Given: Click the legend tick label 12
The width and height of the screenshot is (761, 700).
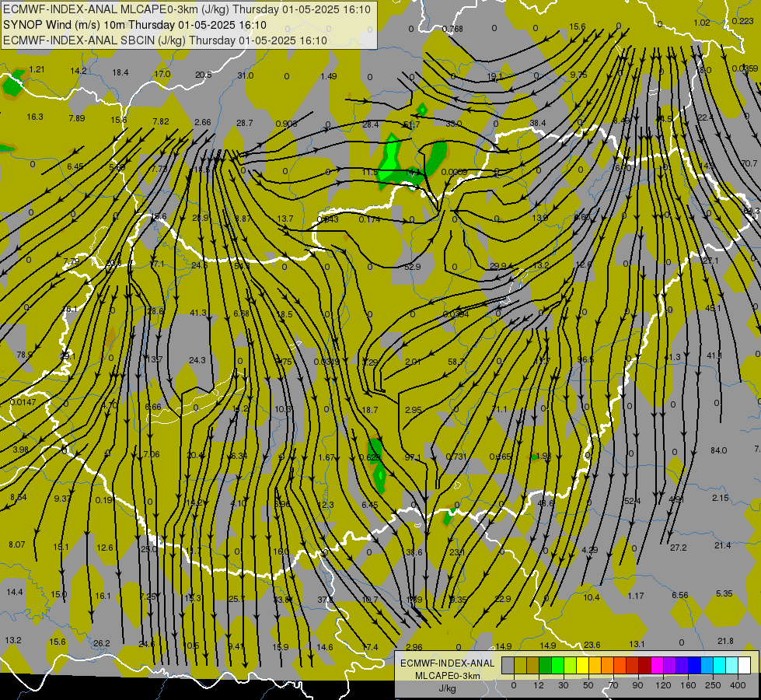Looking at the screenshot, I should point(538,685).
